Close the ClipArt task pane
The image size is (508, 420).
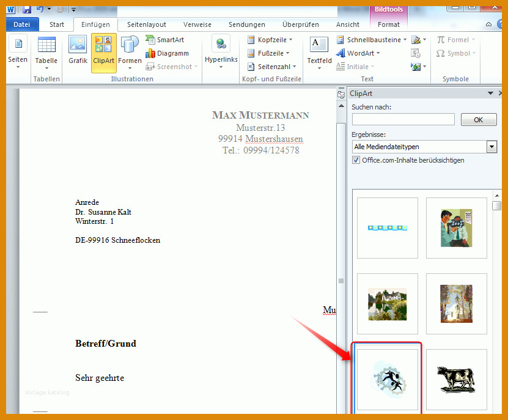[x=500, y=94]
